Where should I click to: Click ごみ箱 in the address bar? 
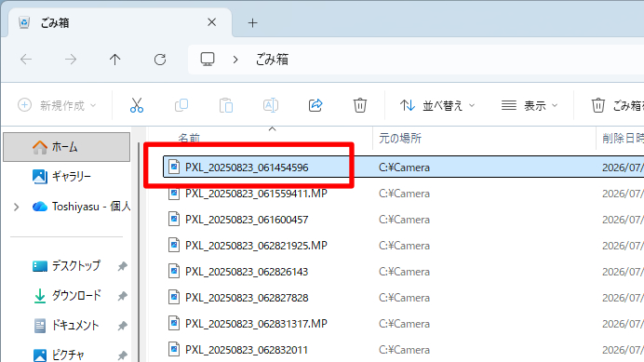tap(272, 60)
